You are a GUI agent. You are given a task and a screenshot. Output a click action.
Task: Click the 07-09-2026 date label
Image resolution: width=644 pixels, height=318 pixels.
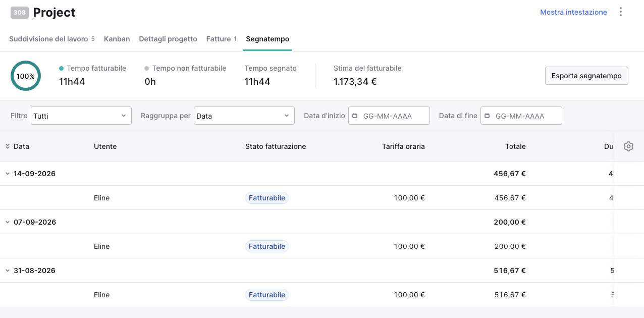[34, 222]
